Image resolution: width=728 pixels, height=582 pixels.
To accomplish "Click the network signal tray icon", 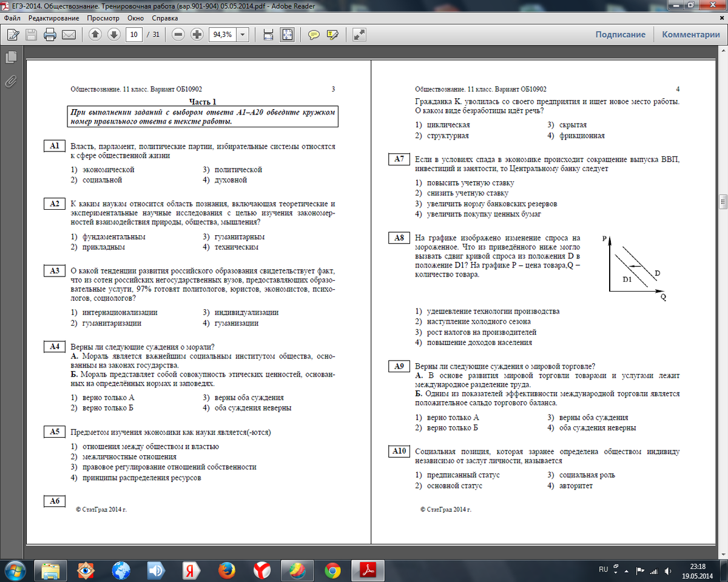I will pos(654,570).
